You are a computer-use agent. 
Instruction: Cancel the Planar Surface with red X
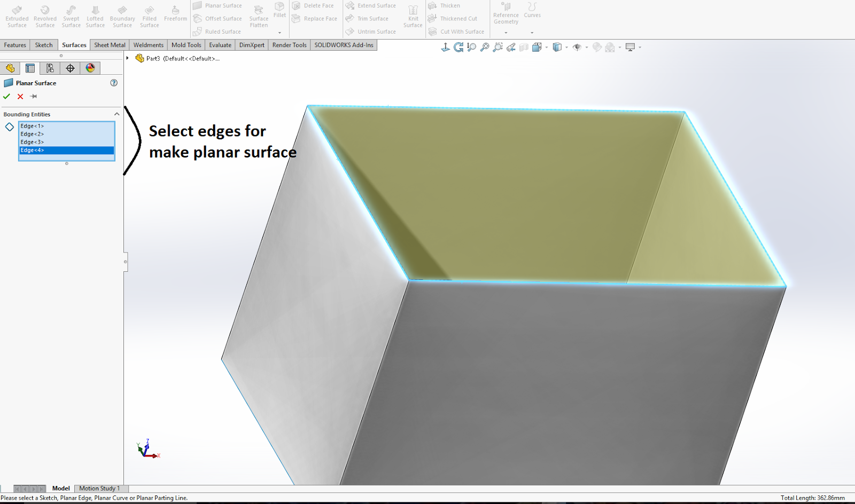click(20, 97)
